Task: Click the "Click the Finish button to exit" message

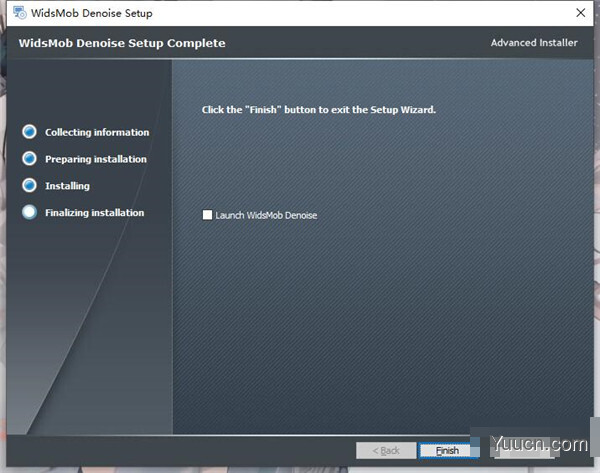Action: (x=319, y=110)
